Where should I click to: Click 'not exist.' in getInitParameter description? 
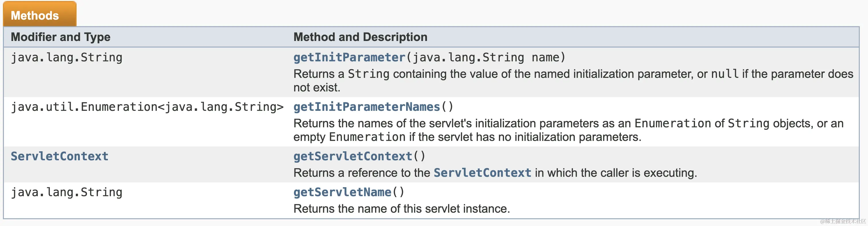point(317,88)
